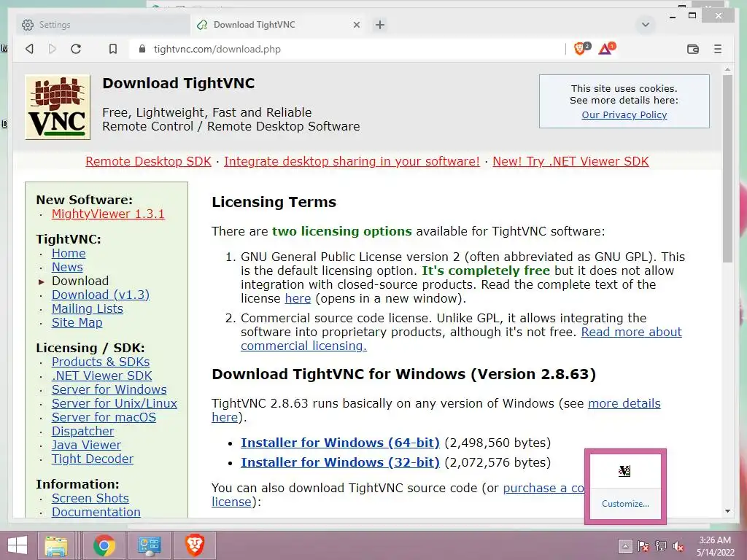The height and width of the screenshot is (560, 747).
Task: Download Installer for Windows (64-bit)
Action: [340, 443]
